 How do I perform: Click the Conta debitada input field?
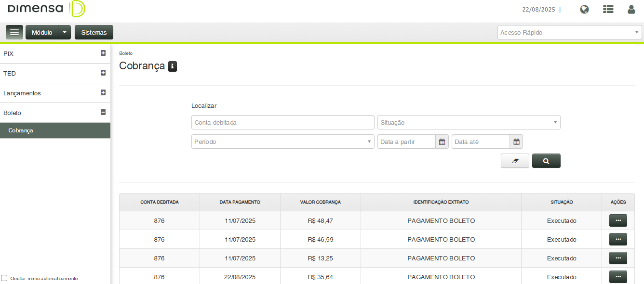tap(282, 122)
